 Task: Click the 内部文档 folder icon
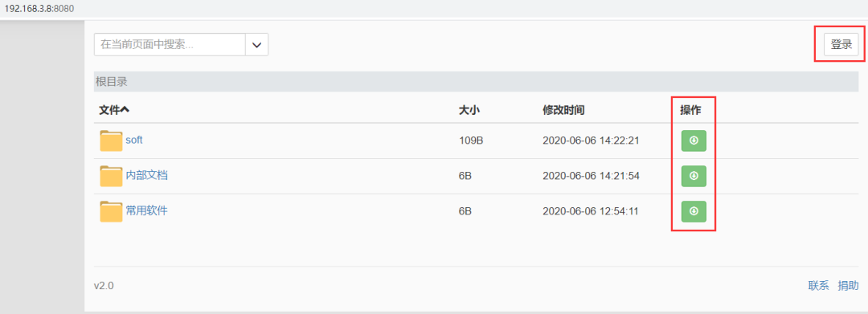111,177
